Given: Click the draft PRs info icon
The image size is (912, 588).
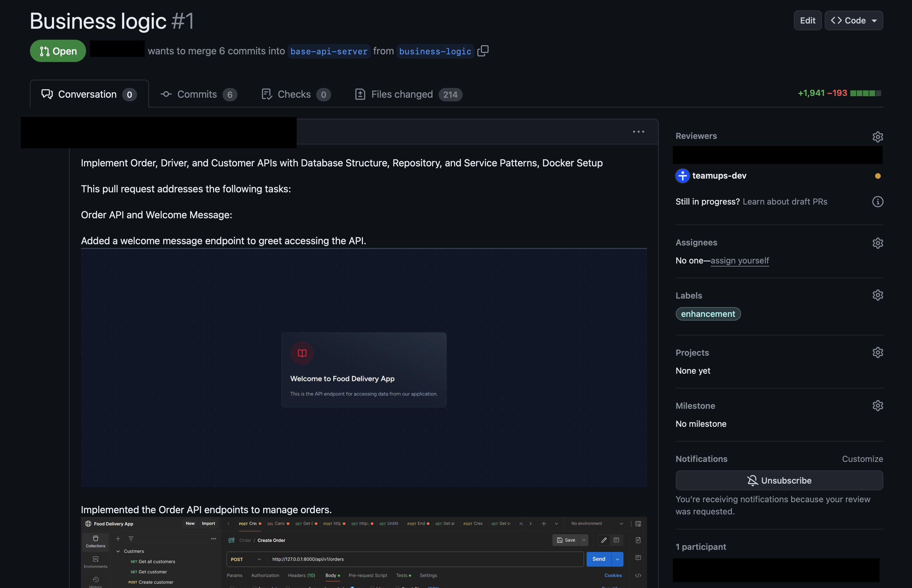Looking at the screenshot, I should (877, 201).
